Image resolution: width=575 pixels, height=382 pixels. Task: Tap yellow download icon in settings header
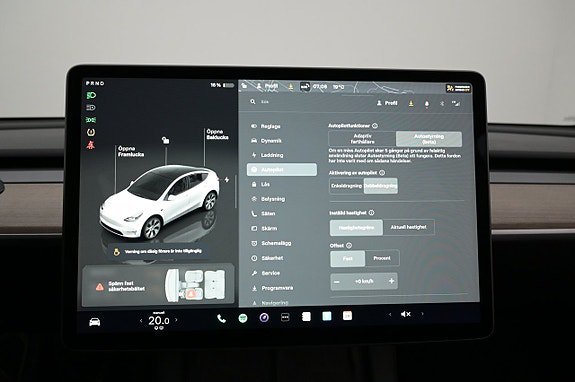pyautogui.click(x=411, y=104)
